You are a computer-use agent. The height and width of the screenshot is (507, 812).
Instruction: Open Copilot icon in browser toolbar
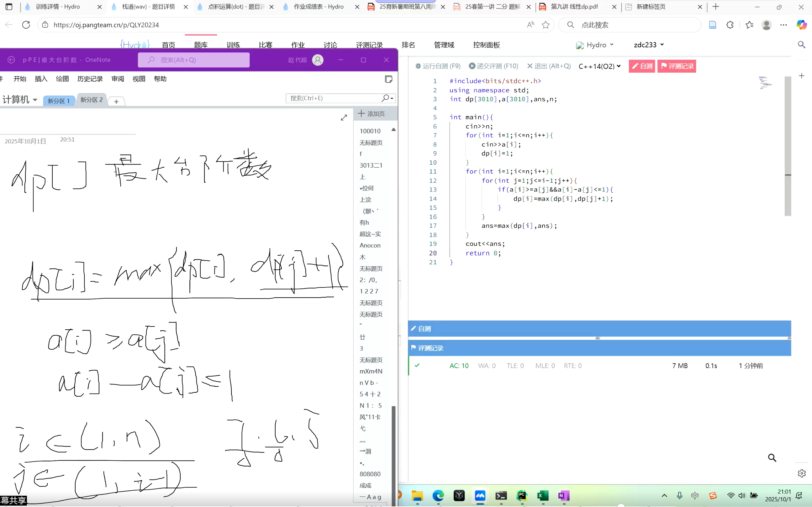[x=801, y=25]
